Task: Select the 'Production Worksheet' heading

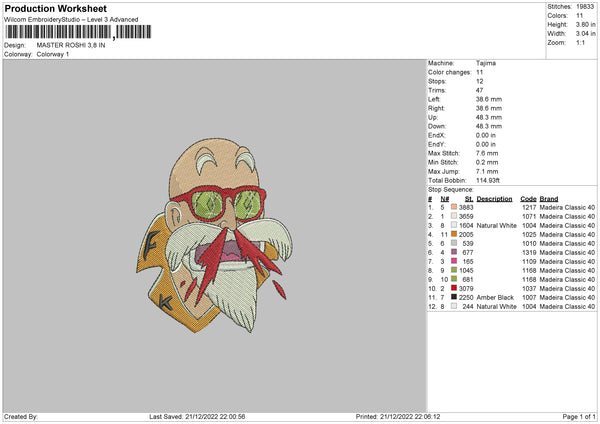Action: point(56,8)
